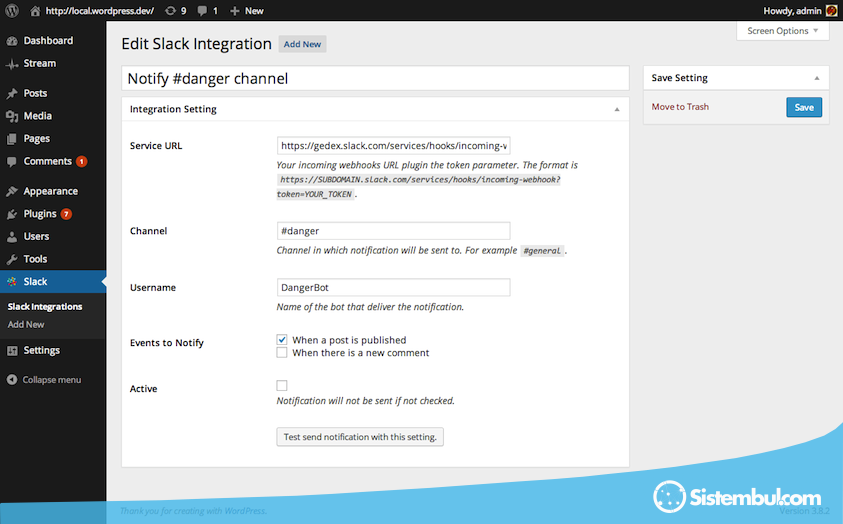Click Howdy, admin account link
This screenshot has width=843, height=524.
click(792, 11)
